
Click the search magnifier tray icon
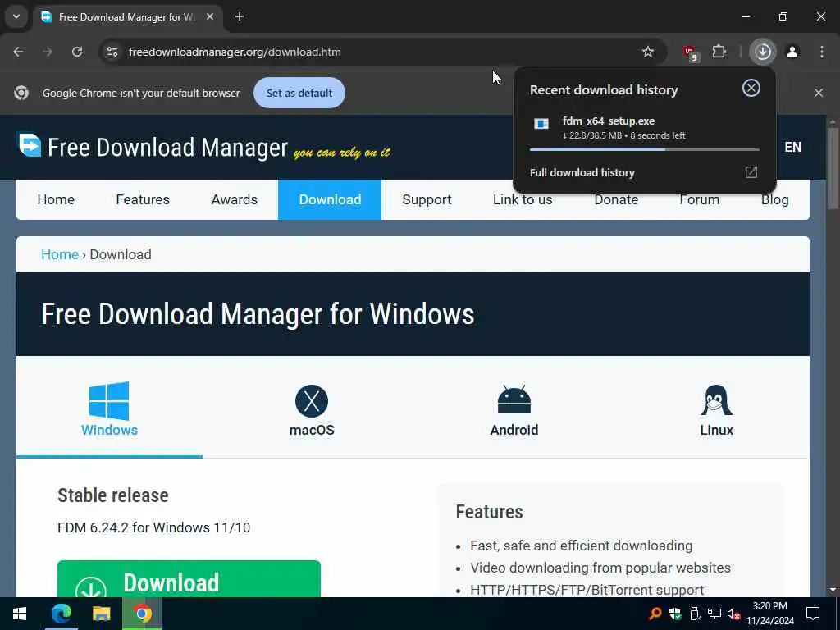[655, 614]
